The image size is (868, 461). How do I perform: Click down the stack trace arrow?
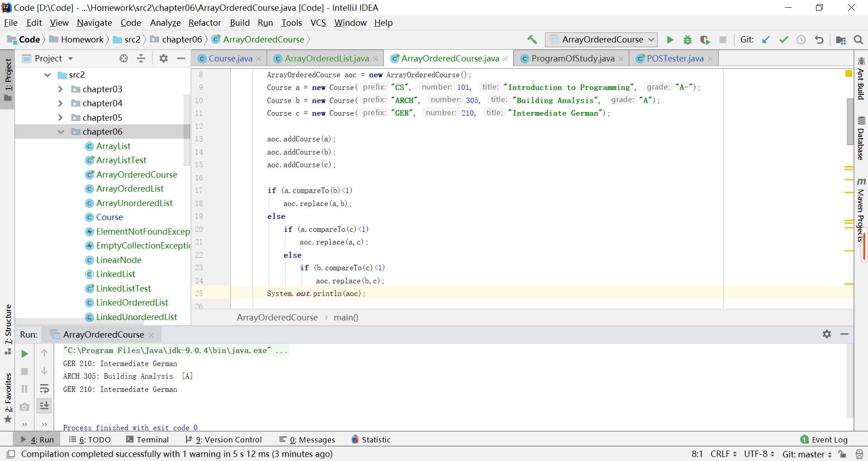pos(44,371)
